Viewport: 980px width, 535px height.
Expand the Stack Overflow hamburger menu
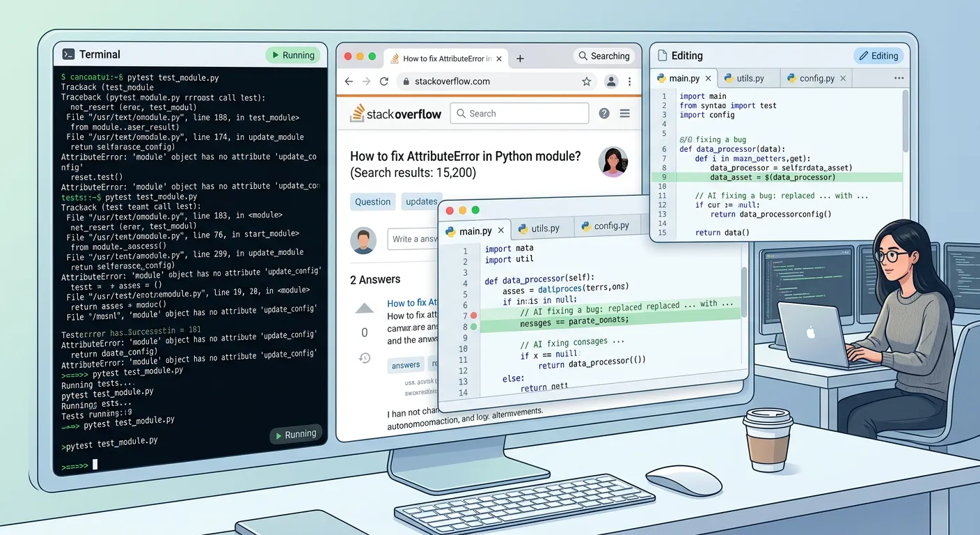pyautogui.click(x=625, y=114)
